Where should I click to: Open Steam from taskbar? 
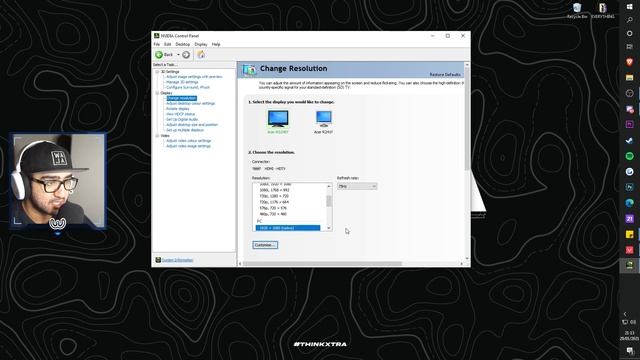point(629,140)
